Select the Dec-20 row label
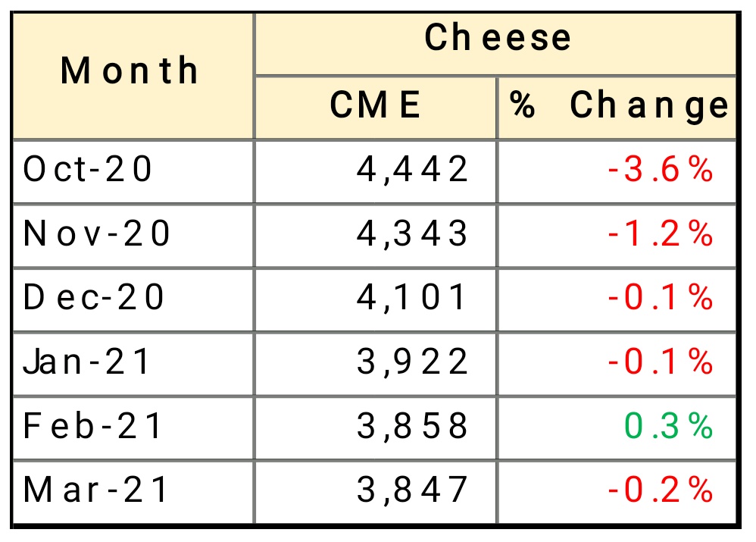This screenshot has width=756, height=542. coord(94,298)
